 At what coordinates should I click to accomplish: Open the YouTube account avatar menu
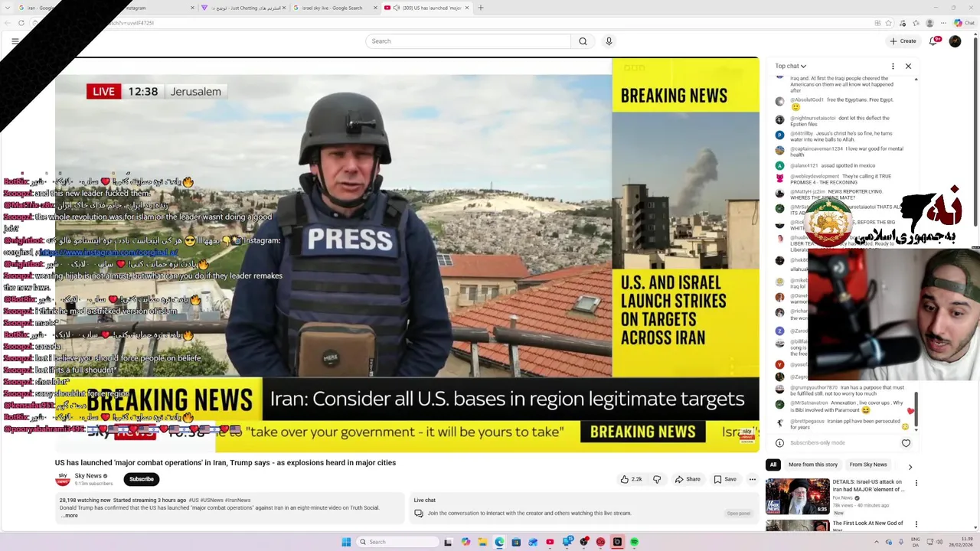(955, 41)
